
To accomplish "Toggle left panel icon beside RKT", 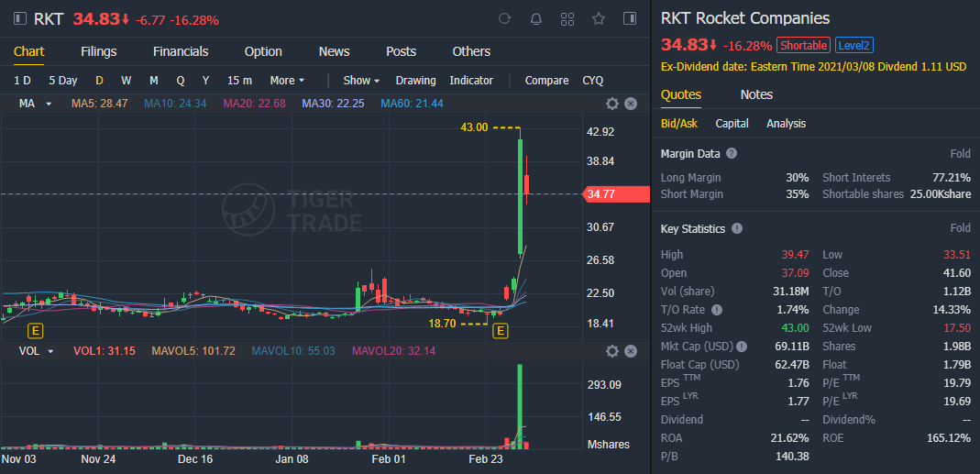I will 20,18.
